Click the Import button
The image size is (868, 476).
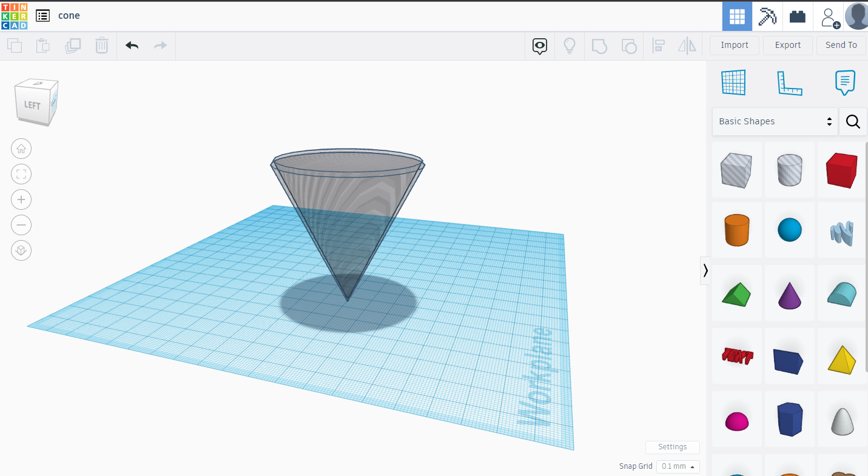pyautogui.click(x=735, y=45)
